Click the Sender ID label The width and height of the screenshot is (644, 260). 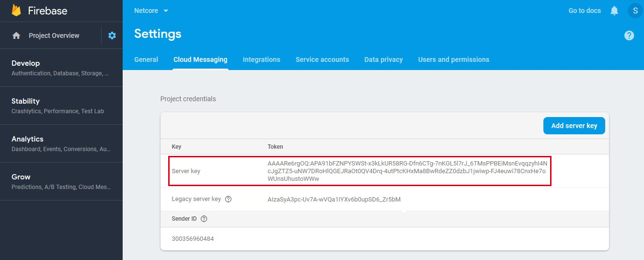pos(184,219)
